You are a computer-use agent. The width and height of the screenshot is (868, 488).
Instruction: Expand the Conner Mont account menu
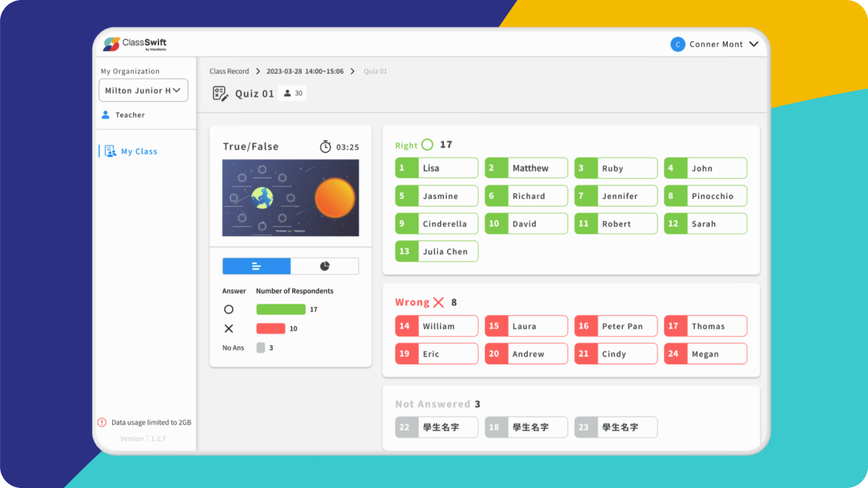(754, 44)
